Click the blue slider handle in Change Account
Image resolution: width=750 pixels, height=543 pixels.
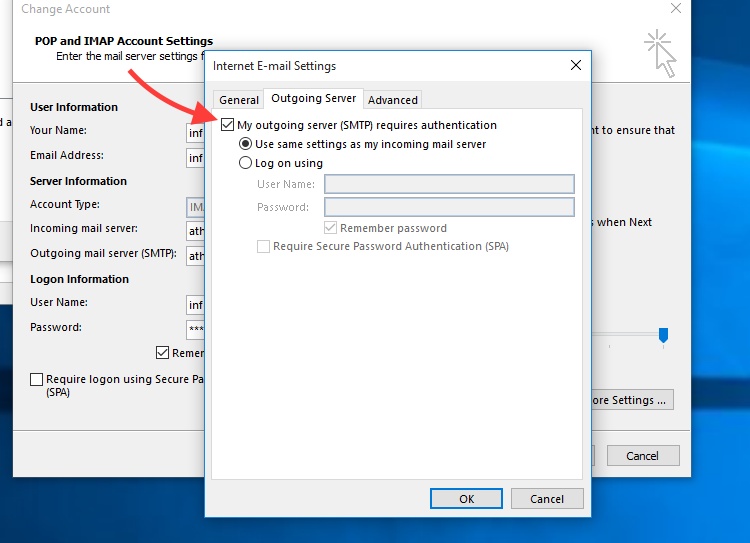pyautogui.click(x=663, y=335)
